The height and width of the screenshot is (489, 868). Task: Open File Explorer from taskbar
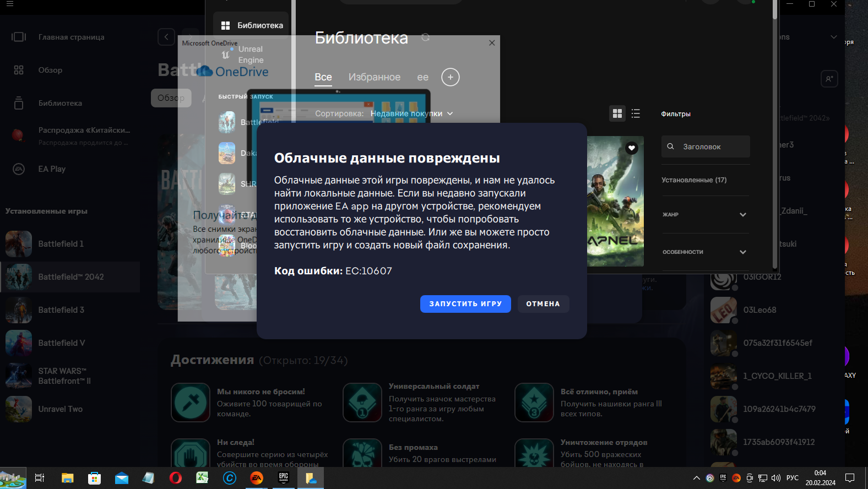tap(67, 478)
